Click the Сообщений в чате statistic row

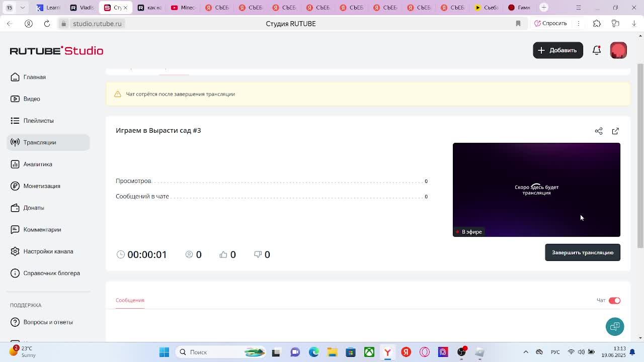272,196
